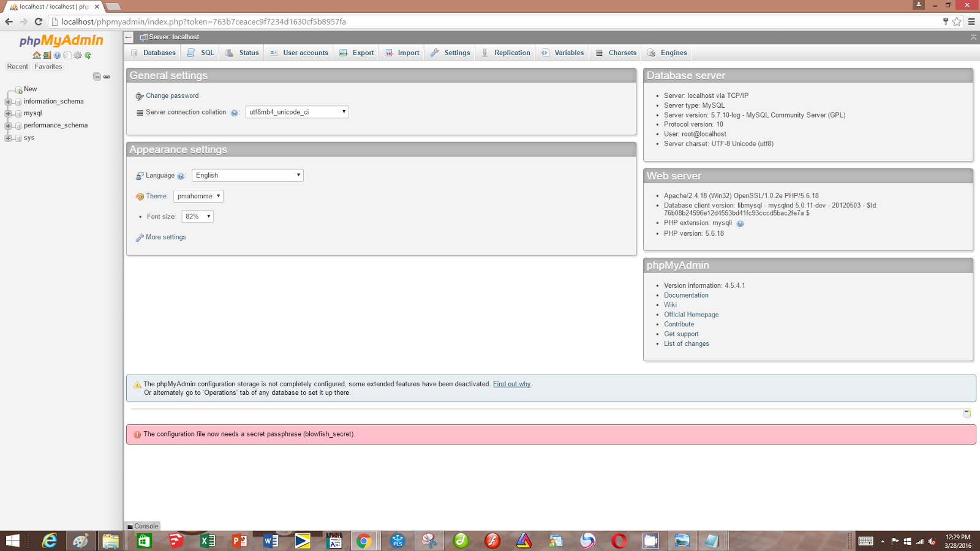This screenshot has height=551, width=980.
Task: Click the Windows Start button
Action: coord(12,541)
